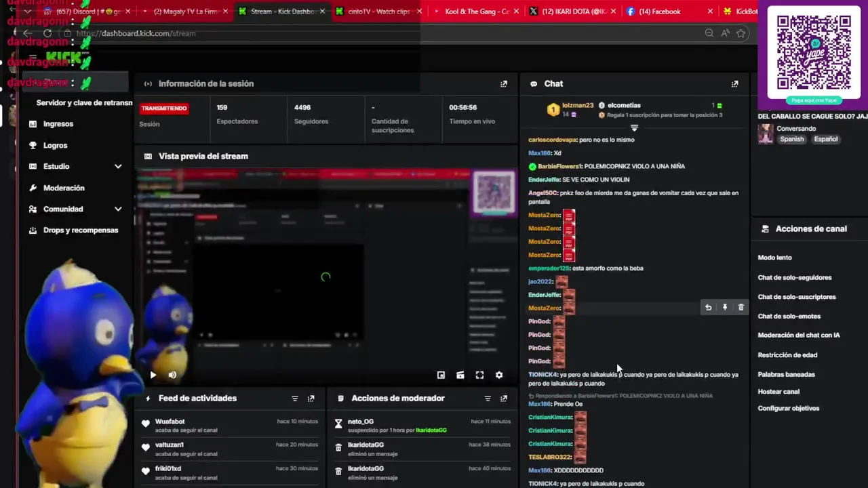Click lolzman23 in chat leaderboard

[578, 106]
